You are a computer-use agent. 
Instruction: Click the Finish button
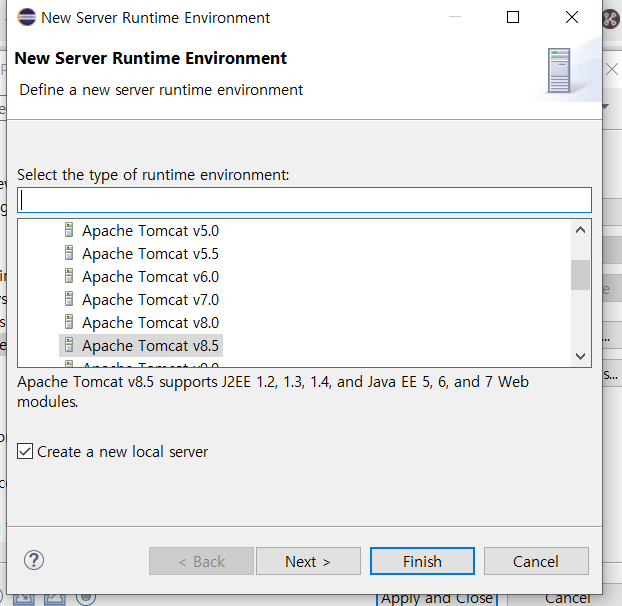pos(422,561)
